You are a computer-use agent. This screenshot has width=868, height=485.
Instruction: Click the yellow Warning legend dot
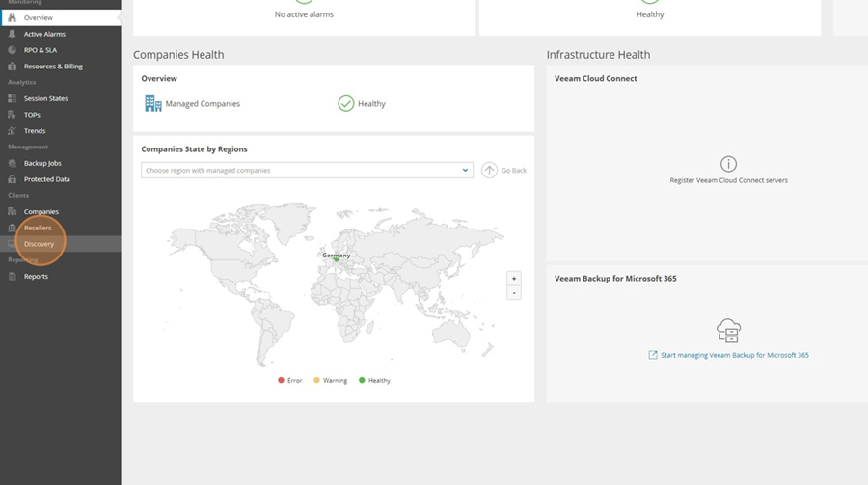pyautogui.click(x=316, y=380)
